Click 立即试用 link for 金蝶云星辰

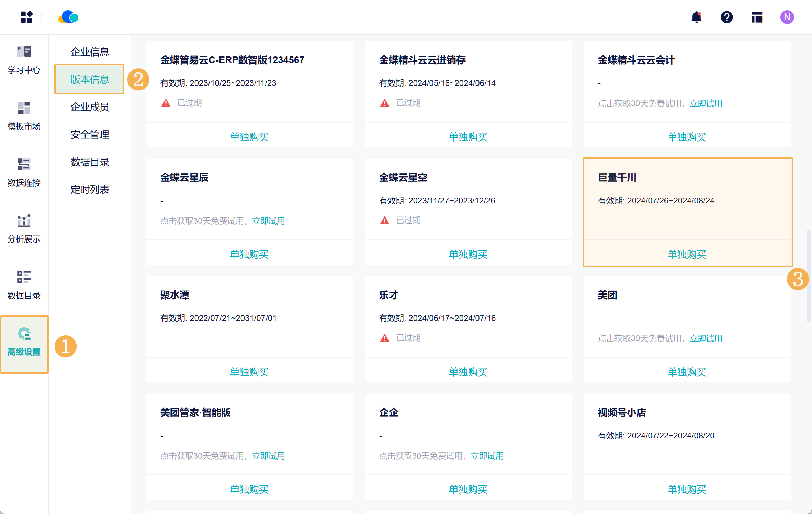point(268,221)
